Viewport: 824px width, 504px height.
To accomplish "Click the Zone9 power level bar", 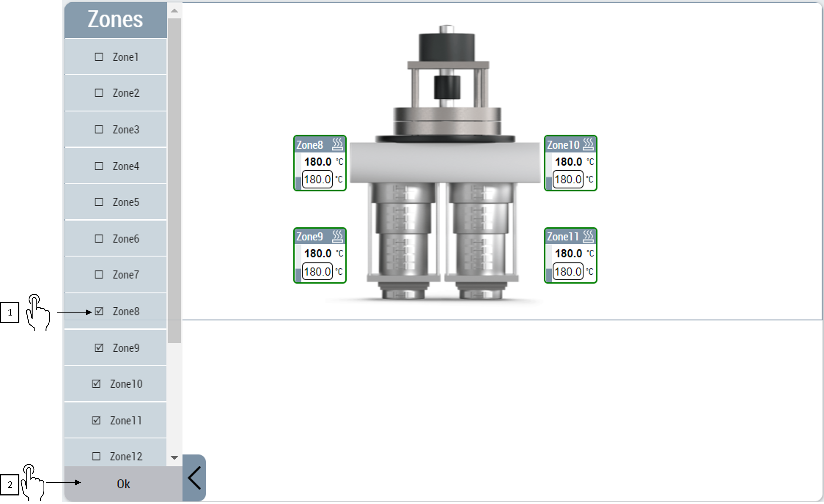I will (298, 264).
